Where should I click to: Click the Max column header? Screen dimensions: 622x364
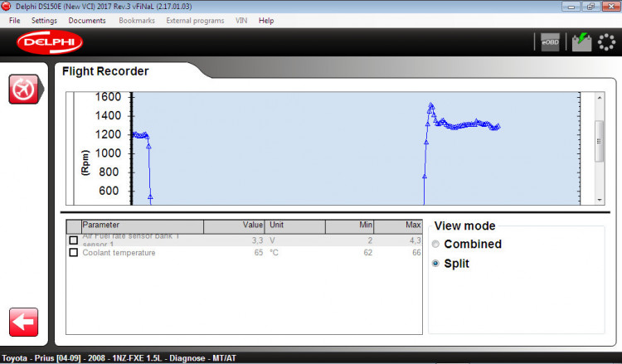398,225
